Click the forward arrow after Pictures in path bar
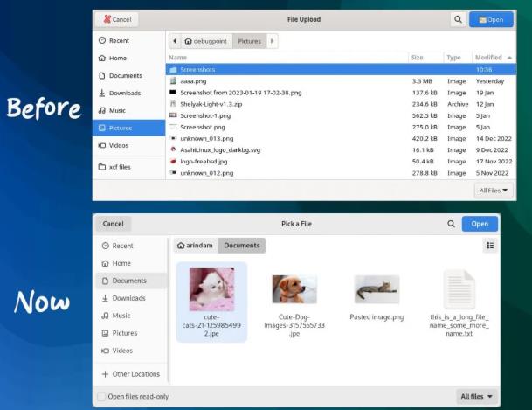The width and height of the screenshot is (532, 410). pyautogui.click(x=272, y=41)
